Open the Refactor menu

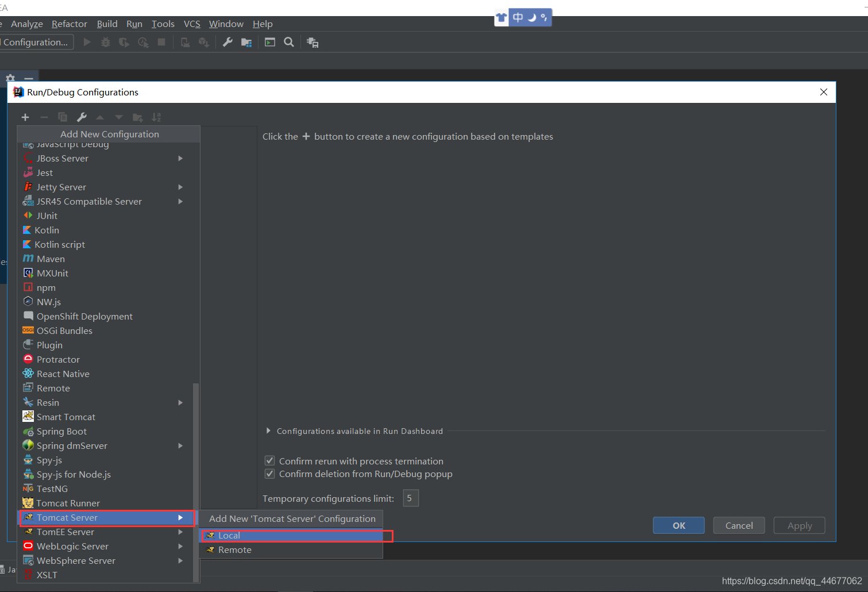(x=70, y=24)
